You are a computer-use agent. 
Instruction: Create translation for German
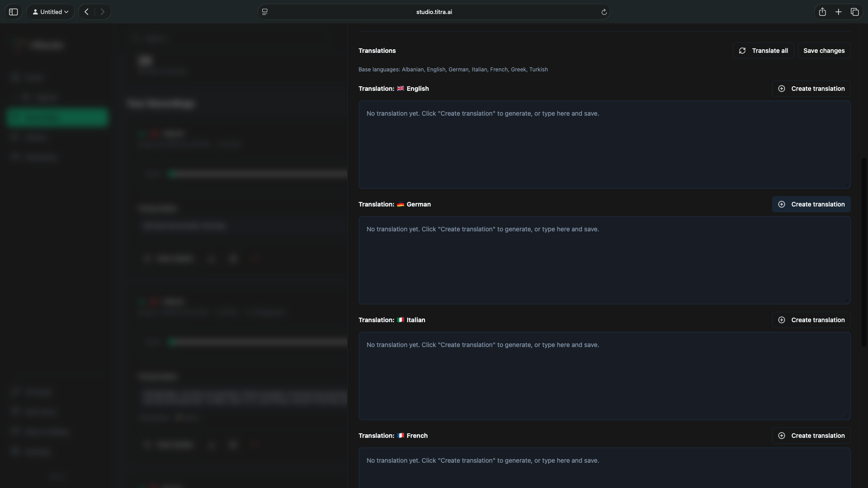(x=811, y=204)
